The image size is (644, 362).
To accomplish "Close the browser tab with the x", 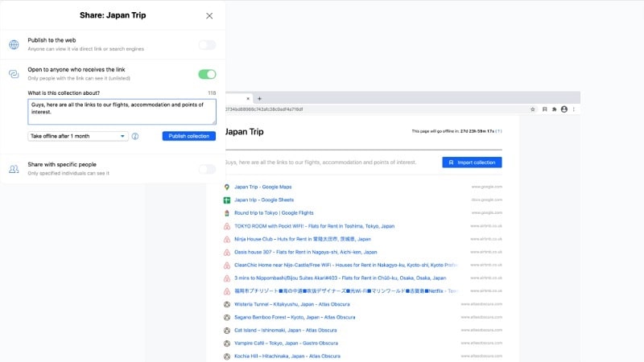I will [x=248, y=98].
